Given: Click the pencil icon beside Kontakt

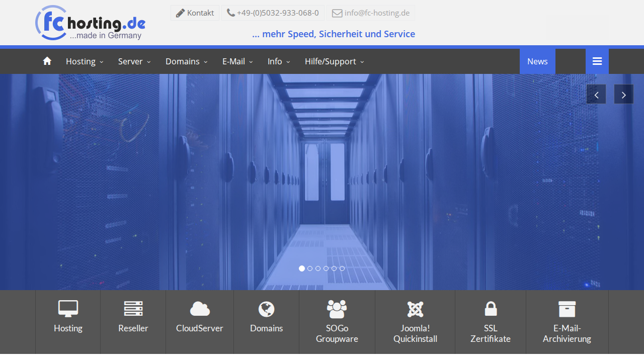Looking at the screenshot, I should 180,13.
